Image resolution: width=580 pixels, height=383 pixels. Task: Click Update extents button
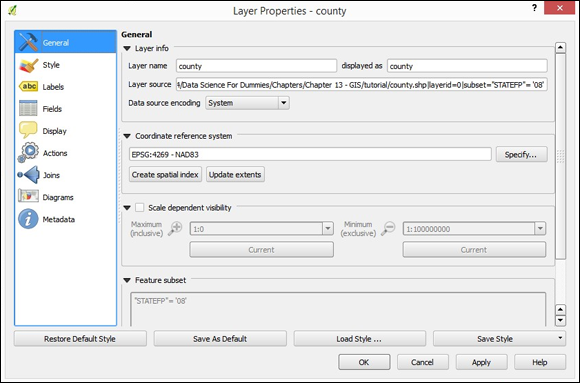pos(235,174)
